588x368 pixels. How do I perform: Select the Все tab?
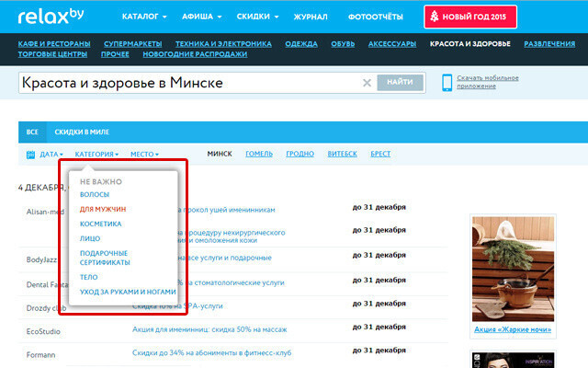(32, 132)
